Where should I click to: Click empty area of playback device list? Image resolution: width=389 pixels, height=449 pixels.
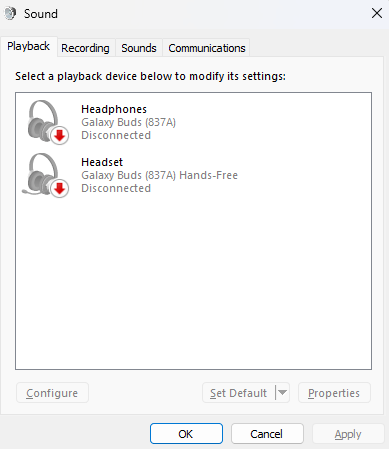click(x=193, y=283)
